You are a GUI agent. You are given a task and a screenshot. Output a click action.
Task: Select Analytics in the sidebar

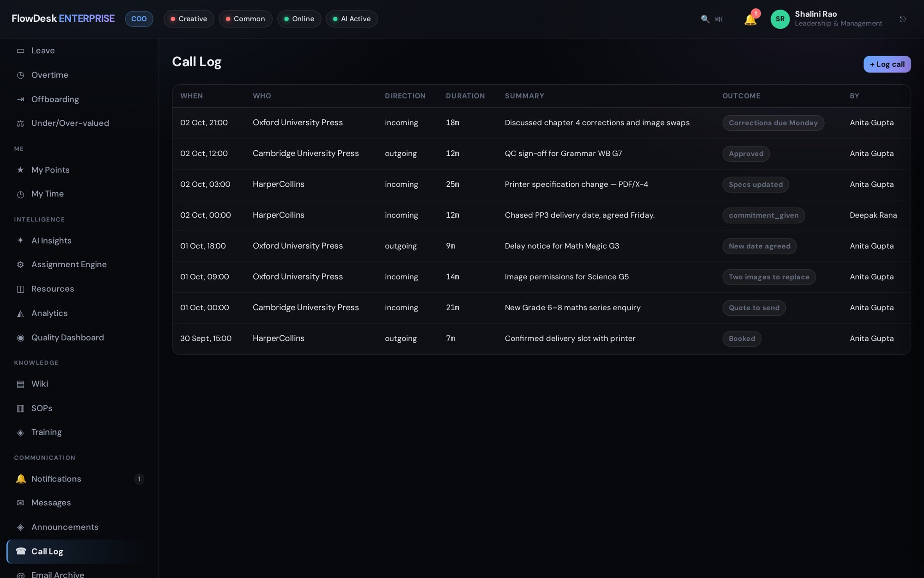tap(79, 314)
